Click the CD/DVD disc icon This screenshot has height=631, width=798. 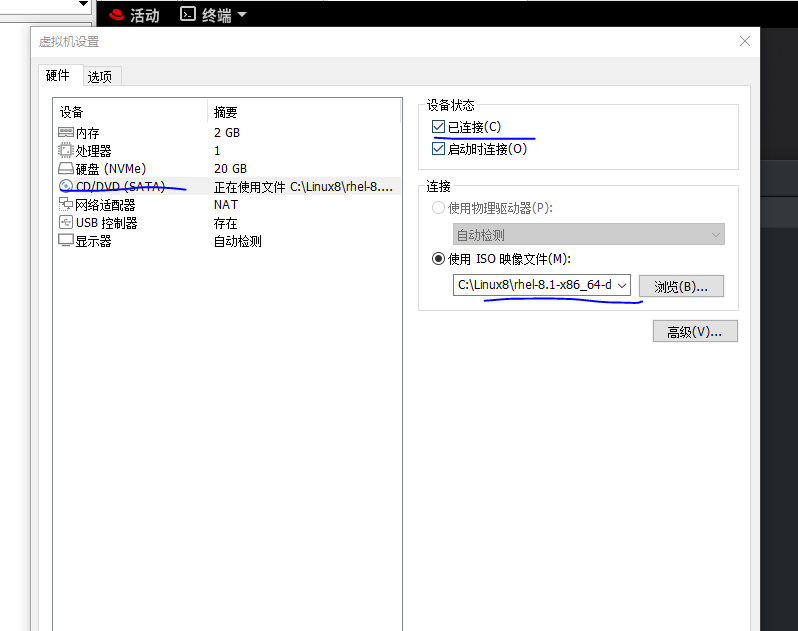pyautogui.click(x=66, y=186)
